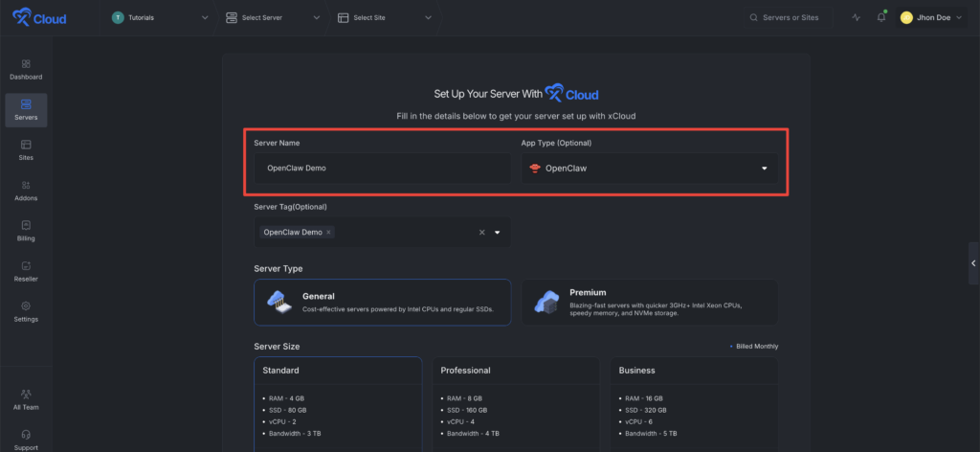Open the Servers section in sidebar
The width and height of the screenshot is (980, 452).
tap(26, 109)
